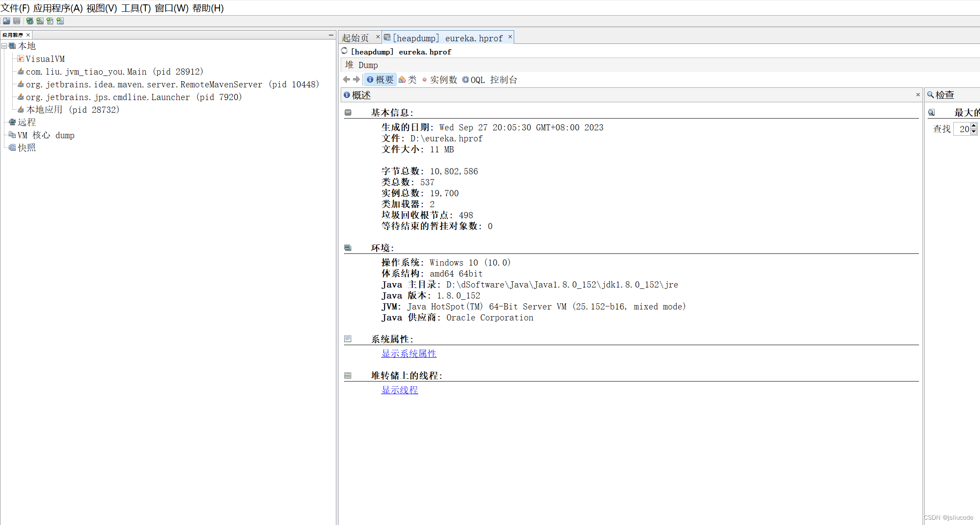Click the 字节总数 value 10,802,586
Image resolution: width=980 pixels, height=525 pixels.
[454, 171]
